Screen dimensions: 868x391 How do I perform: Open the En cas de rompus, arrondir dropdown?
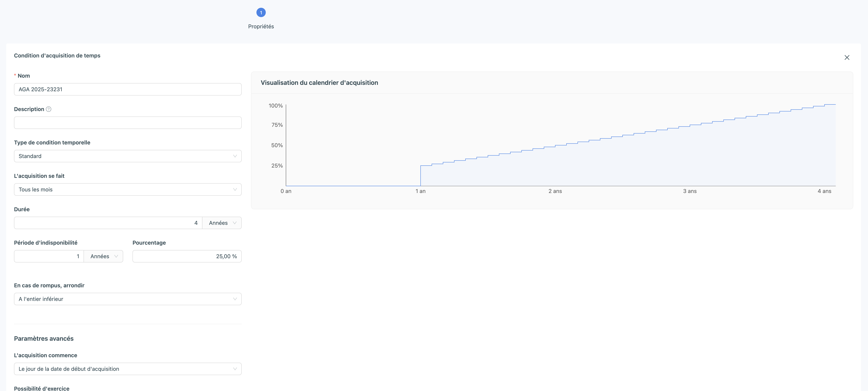click(128, 299)
